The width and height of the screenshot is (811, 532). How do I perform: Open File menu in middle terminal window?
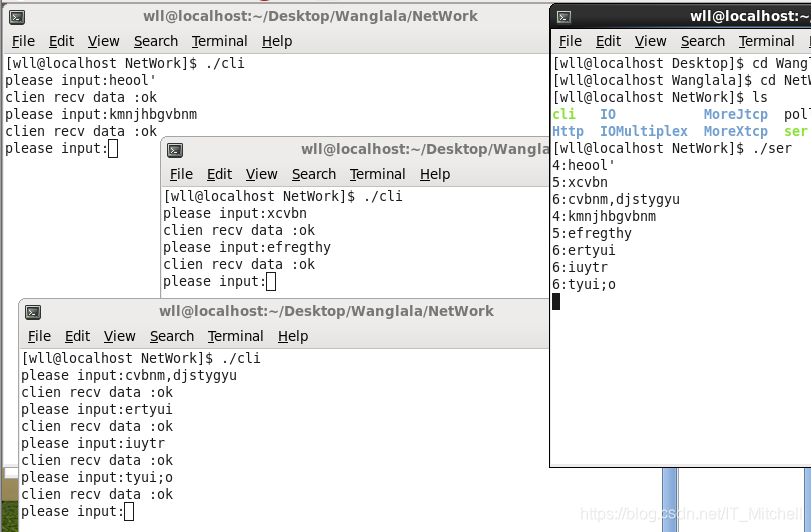(x=181, y=174)
